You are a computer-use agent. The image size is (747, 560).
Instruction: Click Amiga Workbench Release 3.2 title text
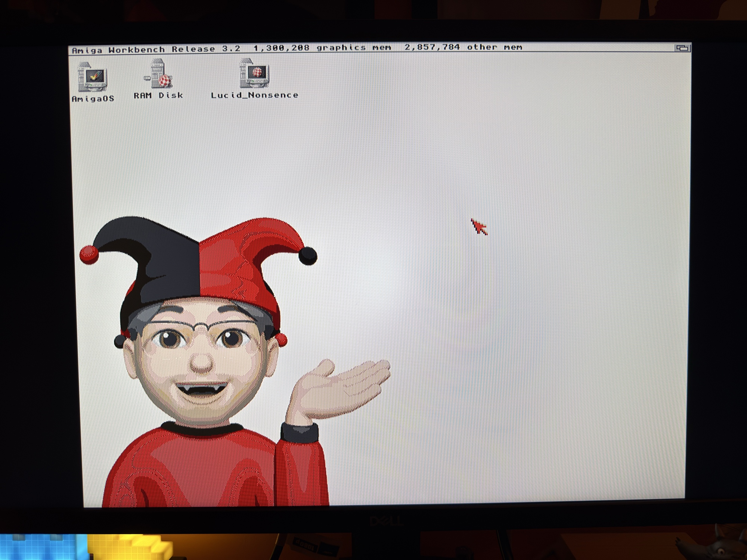[x=156, y=49]
